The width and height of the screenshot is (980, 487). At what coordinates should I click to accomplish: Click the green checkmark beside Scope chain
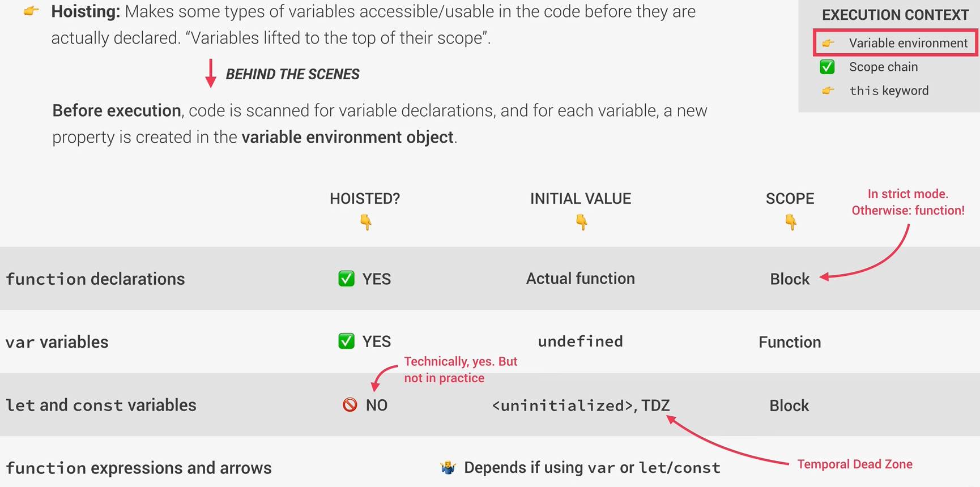coord(827,67)
